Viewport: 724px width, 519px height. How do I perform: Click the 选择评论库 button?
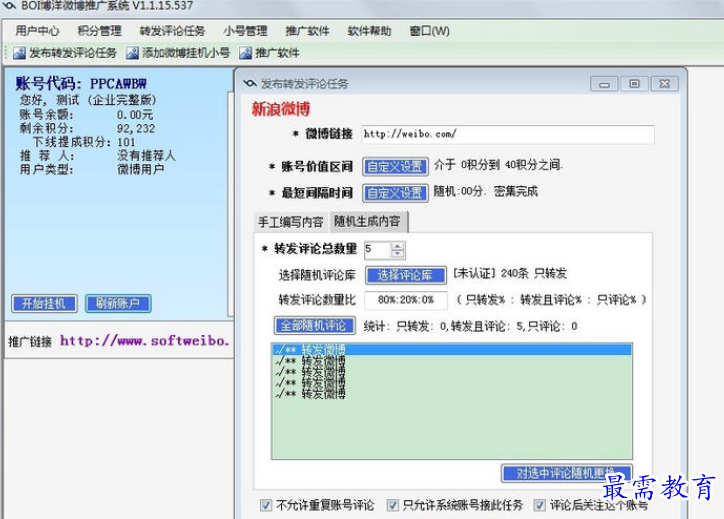[405, 275]
